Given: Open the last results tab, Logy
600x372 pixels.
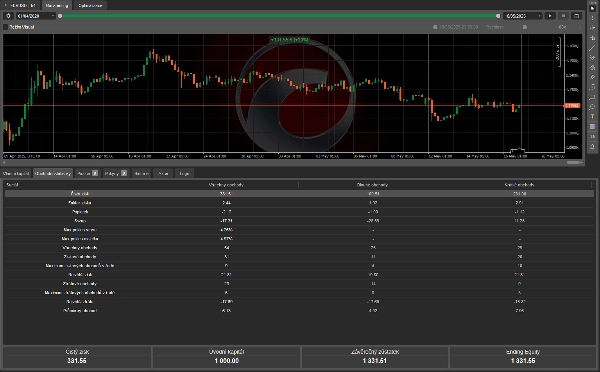Looking at the screenshot, I should 184,173.
